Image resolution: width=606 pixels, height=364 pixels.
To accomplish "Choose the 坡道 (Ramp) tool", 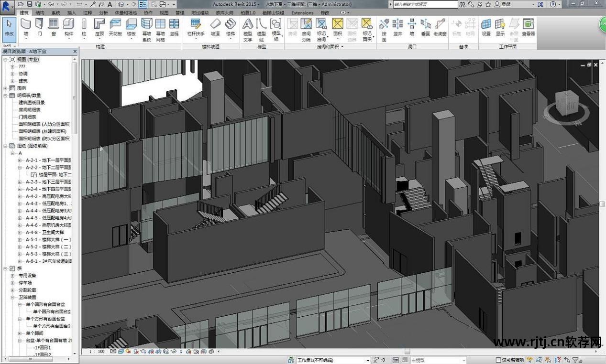I will [215, 28].
